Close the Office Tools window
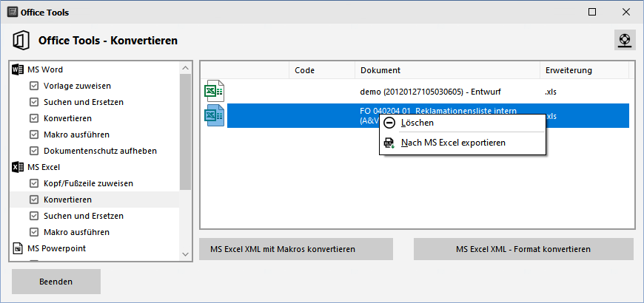This screenshot has width=644, height=303. click(x=626, y=12)
